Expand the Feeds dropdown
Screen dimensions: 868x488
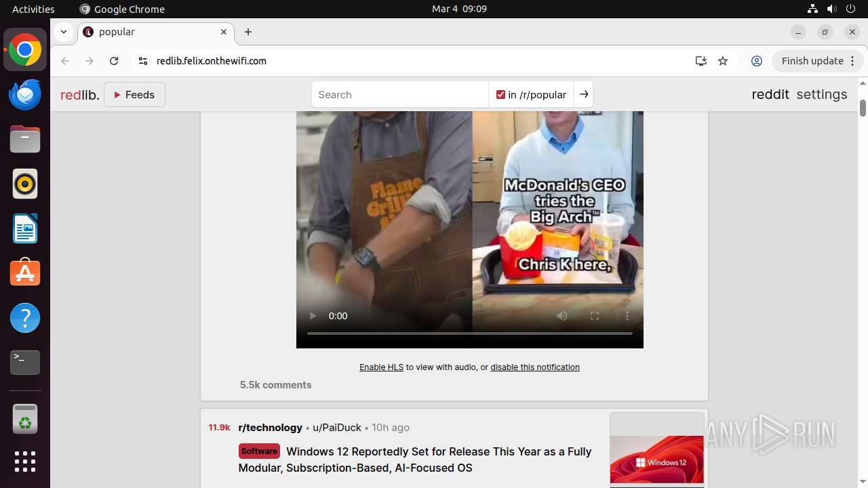tap(134, 95)
